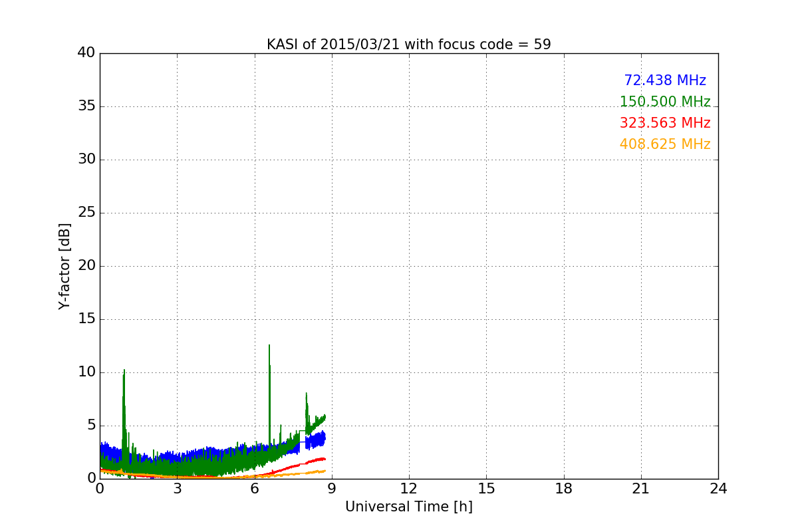Click the x-axis tick label 21

641,488
